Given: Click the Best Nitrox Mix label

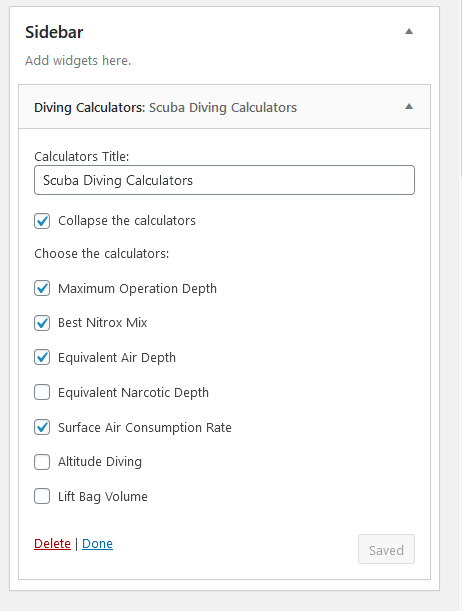Looking at the screenshot, I should 103,323.
